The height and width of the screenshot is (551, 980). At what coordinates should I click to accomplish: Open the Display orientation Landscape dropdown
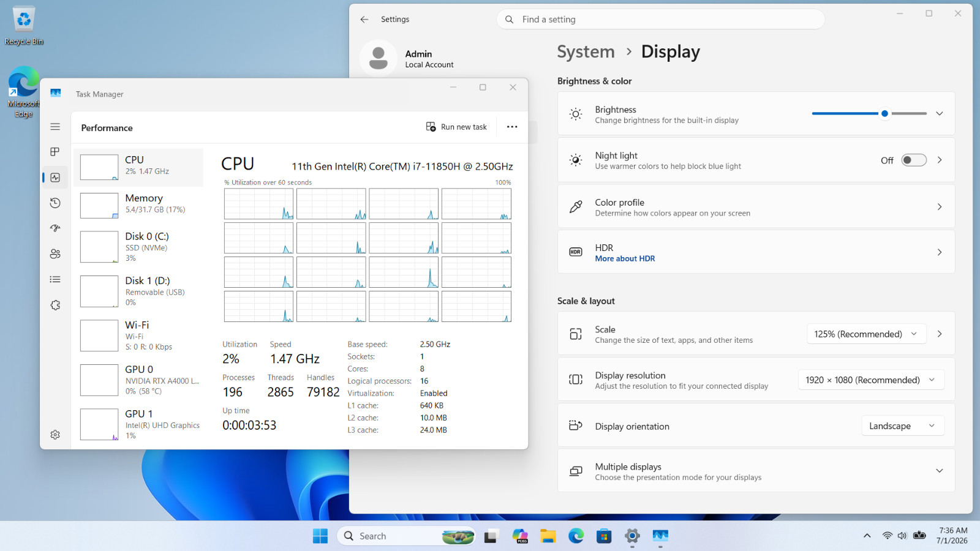(x=903, y=426)
